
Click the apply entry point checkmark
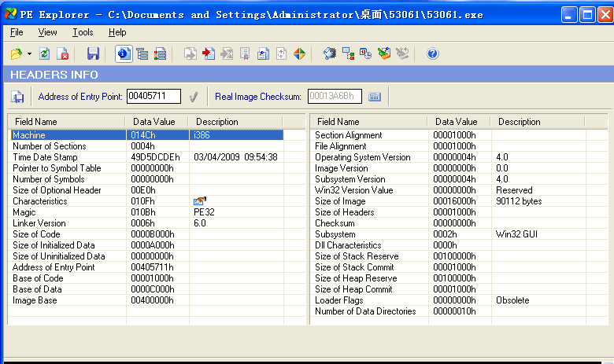pos(194,97)
